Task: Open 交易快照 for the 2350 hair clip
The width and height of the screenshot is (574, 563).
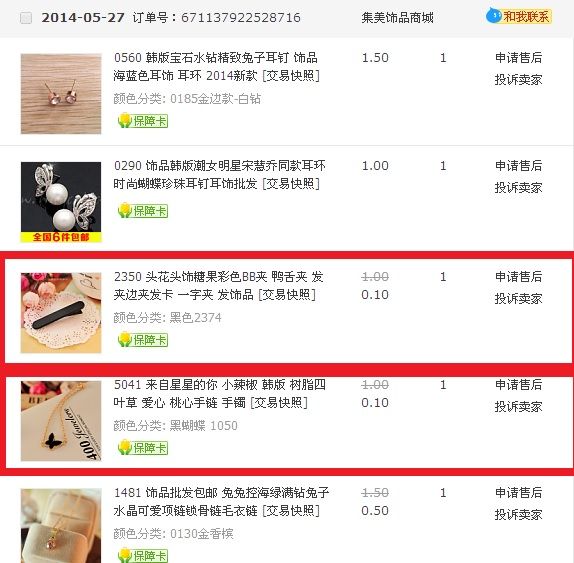Action: 287,295
